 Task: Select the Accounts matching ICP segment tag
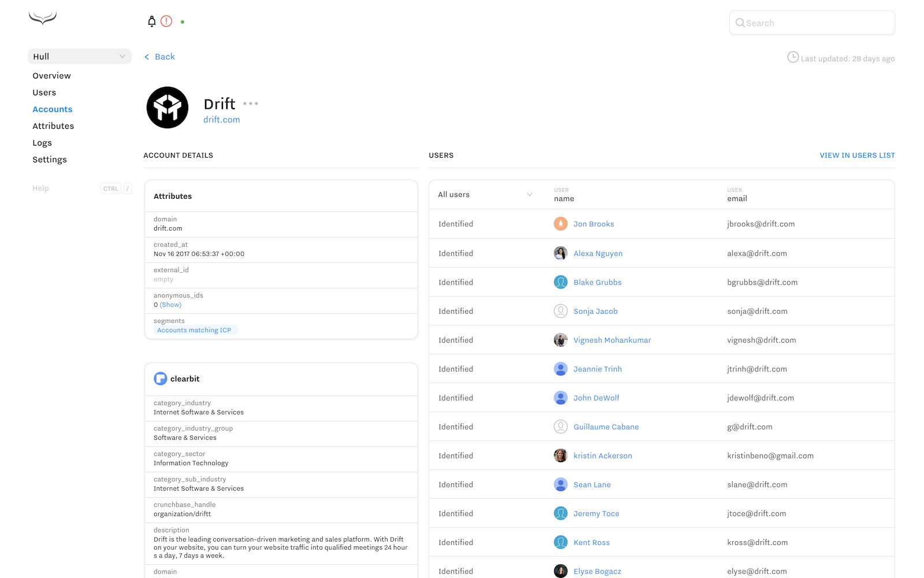tap(195, 329)
